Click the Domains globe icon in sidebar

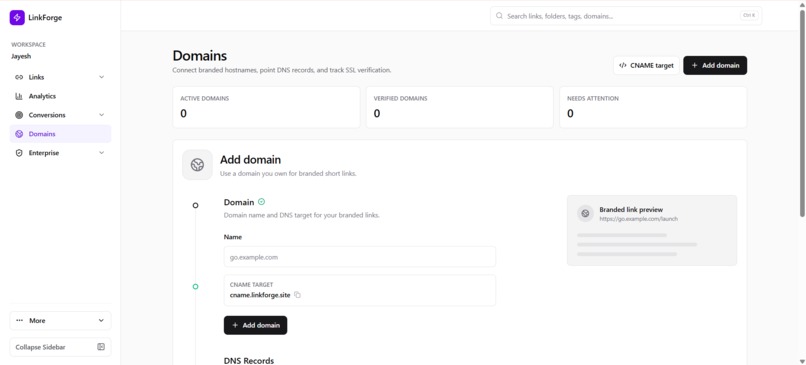[x=19, y=134]
